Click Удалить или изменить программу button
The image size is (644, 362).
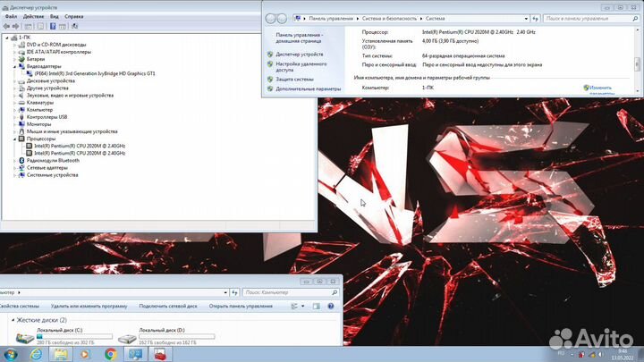[x=89, y=306]
